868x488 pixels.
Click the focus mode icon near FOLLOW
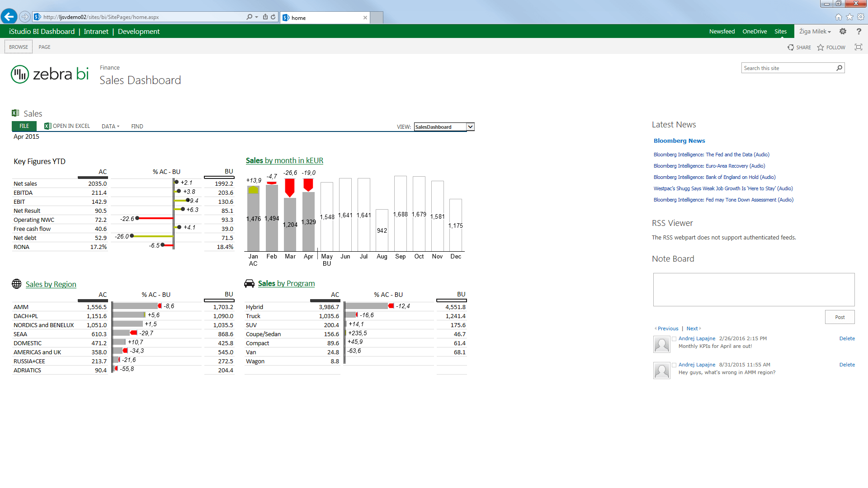[858, 47]
